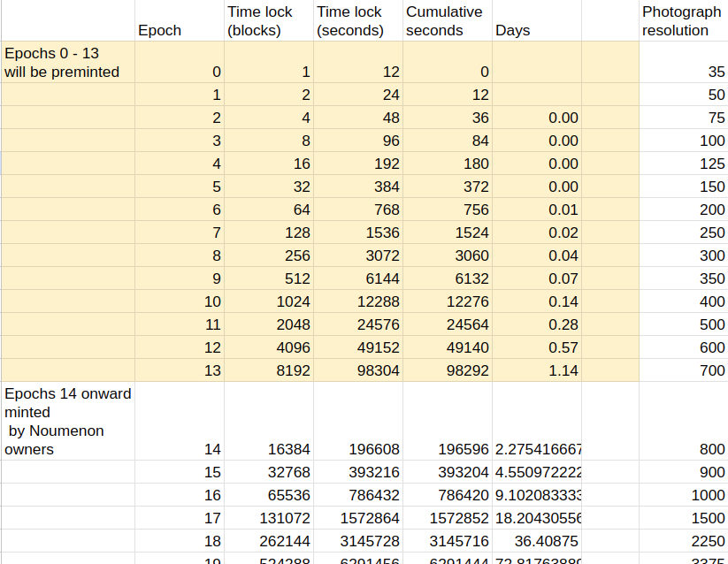Click the Days value 2.275416667
The height and width of the screenshot is (564, 728).
coord(536,450)
